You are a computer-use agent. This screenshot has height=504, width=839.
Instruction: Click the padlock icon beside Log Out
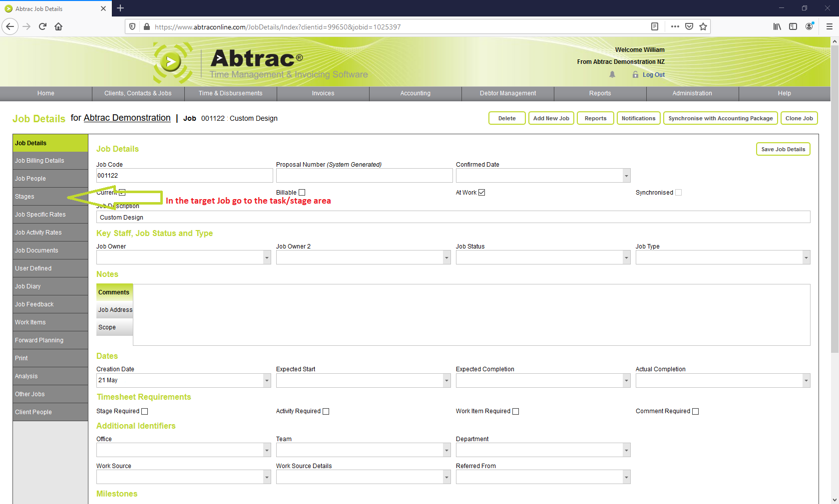pos(635,74)
